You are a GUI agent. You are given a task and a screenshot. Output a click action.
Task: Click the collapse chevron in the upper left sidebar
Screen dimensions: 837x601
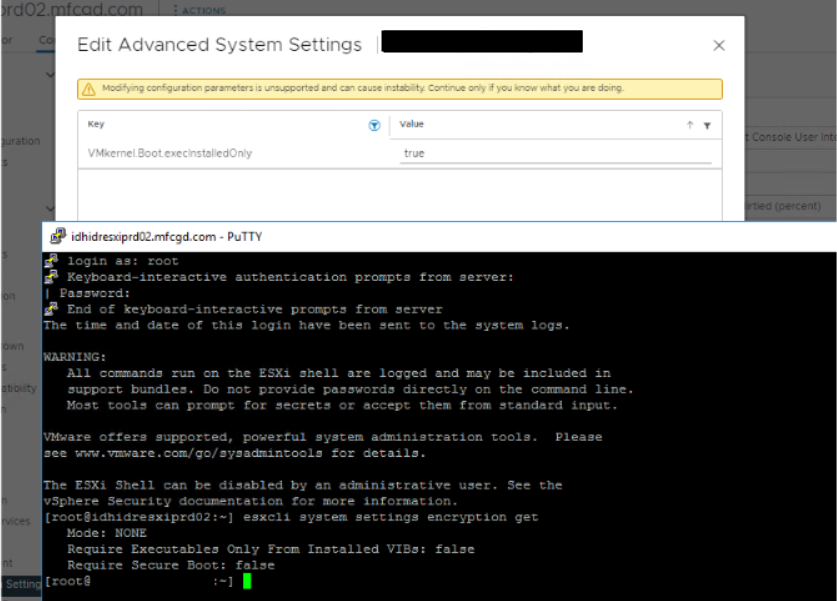pos(49,73)
